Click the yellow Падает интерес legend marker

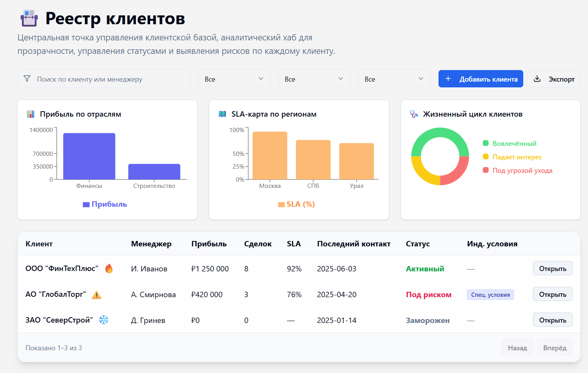coord(486,157)
